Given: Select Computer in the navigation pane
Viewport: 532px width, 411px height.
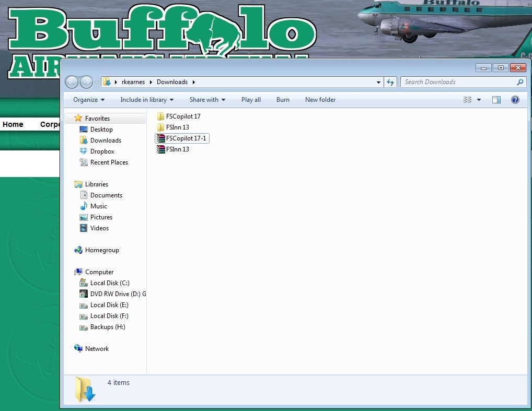Looking at the screenshot, I should tap(99, 272).
